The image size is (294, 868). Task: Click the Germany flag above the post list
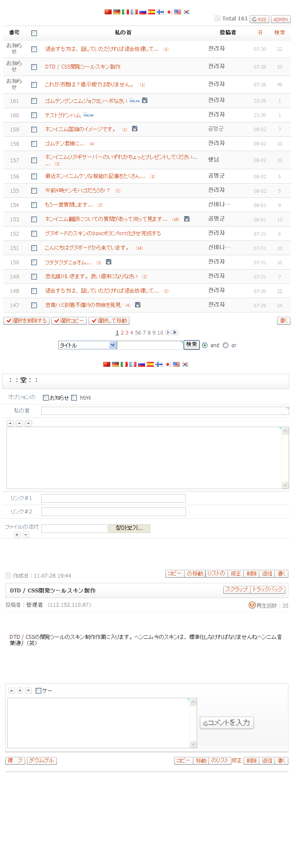click(x=117, y=12)
